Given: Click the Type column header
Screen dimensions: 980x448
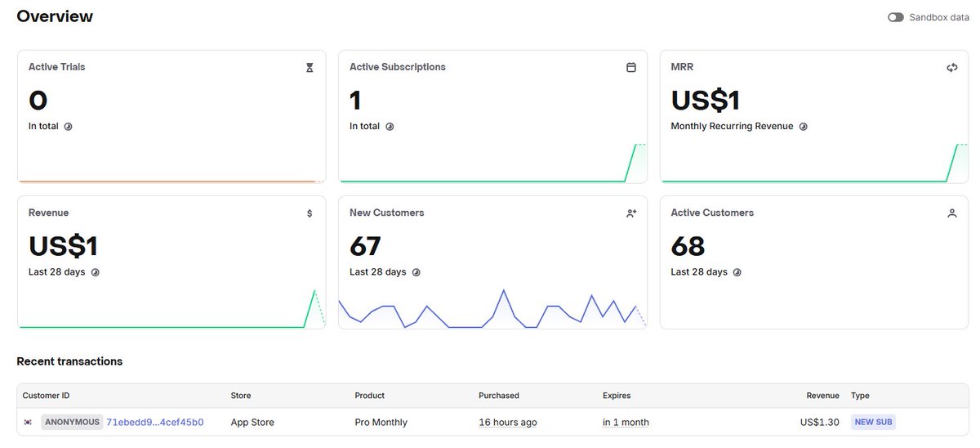Looking at the screenshot, I should [860, 396].
